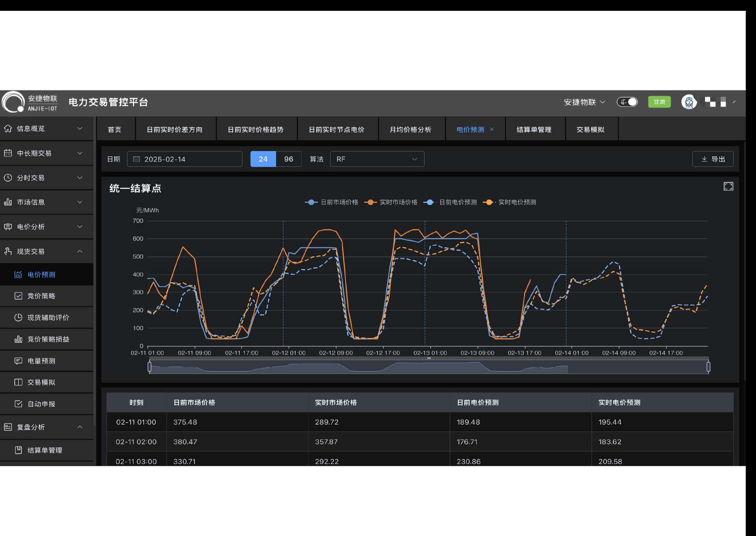
Task: Open the 算法 RF dropdown
Action: (377, 159)
